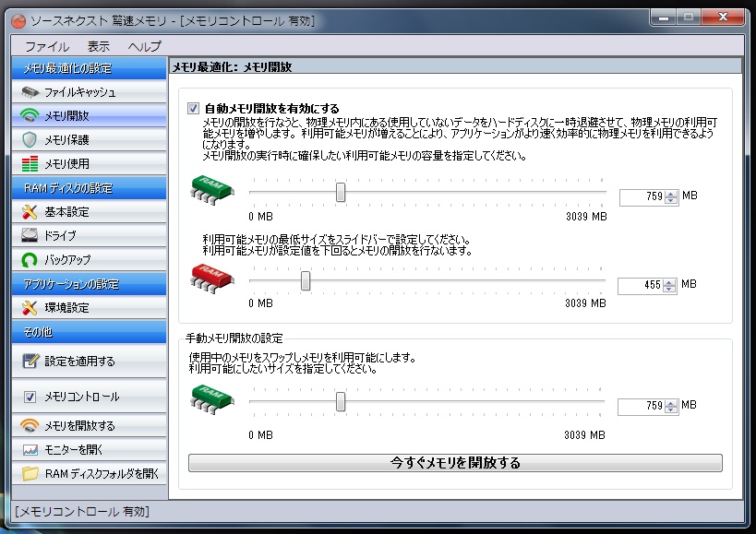The width and height of the screenshot is (756, 534).
Task: Click モニターを開く in the sidebar
Action: click(90, 450)
